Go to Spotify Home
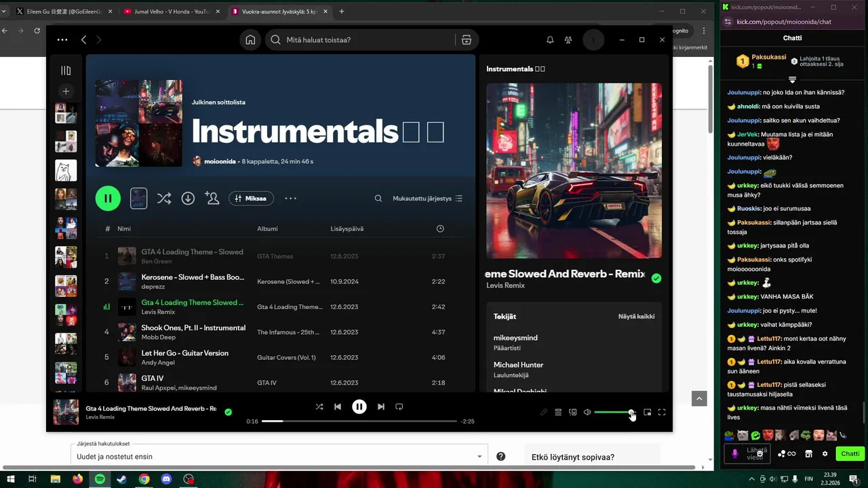The width and height of the screenshot is (868, 488). 250,40
